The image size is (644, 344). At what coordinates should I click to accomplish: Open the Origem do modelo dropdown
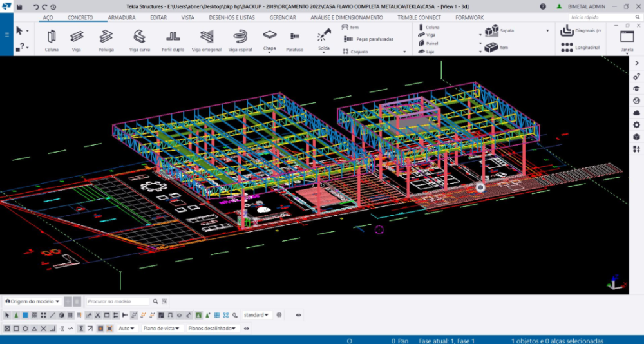pyautogui.click(x=32, y=301)
